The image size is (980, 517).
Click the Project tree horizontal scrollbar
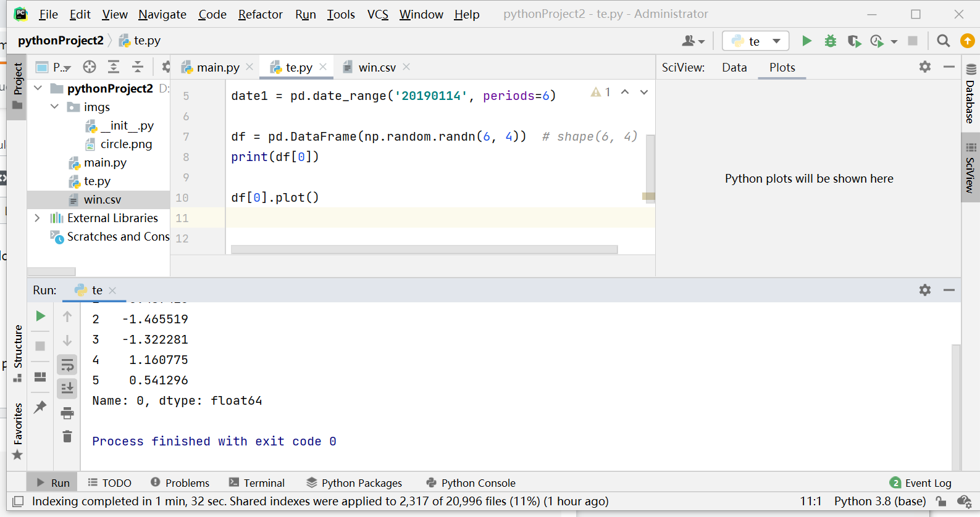point(51,271)
